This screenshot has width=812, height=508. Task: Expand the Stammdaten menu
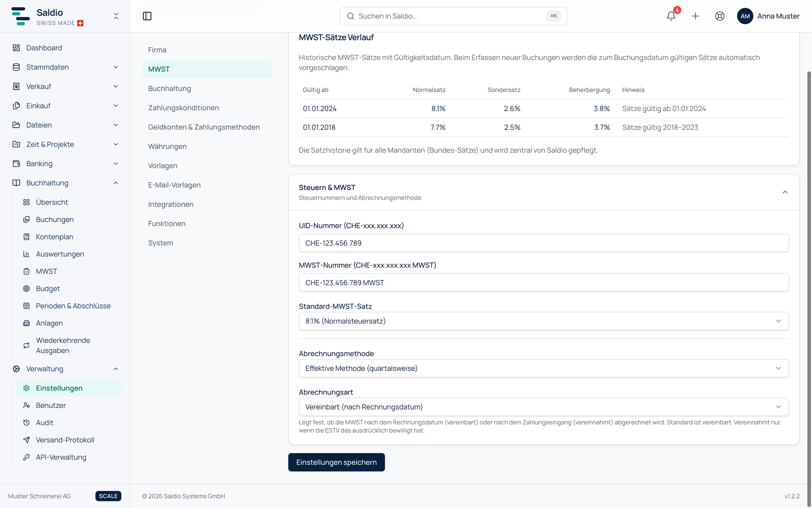point(65,67)
